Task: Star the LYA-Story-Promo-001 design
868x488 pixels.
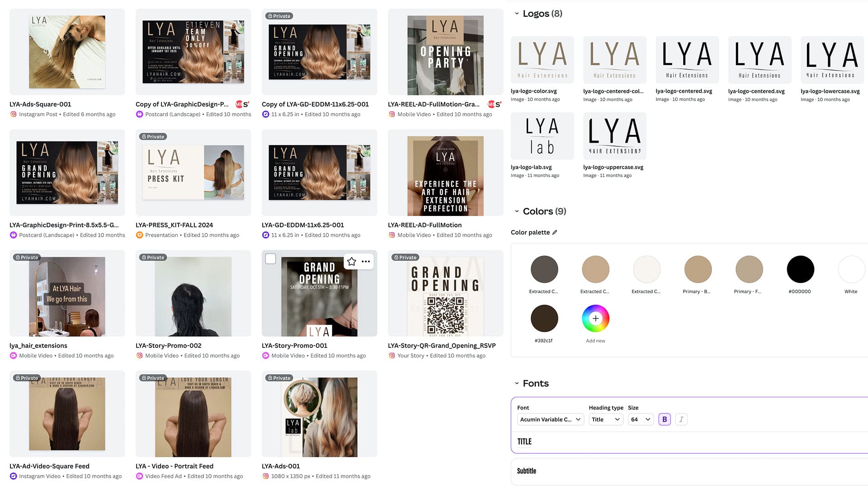Action: tap(352, 261)
